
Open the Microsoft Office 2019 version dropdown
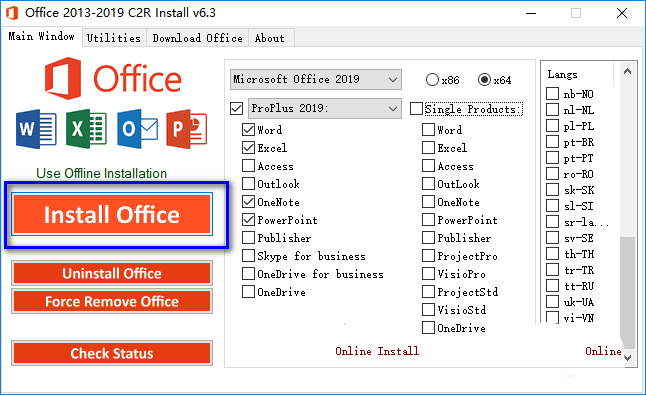click(316, 79)
